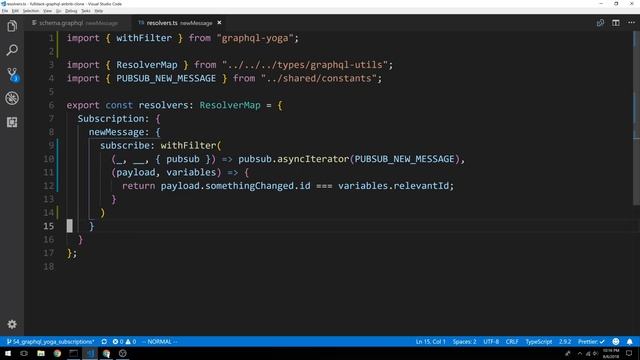Open the View menu
Image resolution: width=640 pixels, height=360 pixels.
[x=47, y=11]
